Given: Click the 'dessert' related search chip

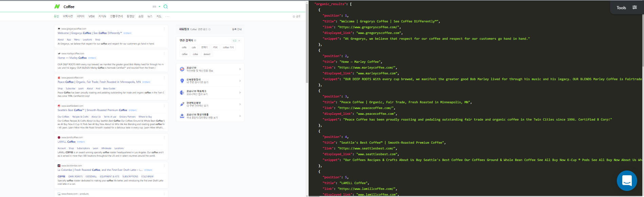Looking at the screenshot, I should click(x=207, y=54).
